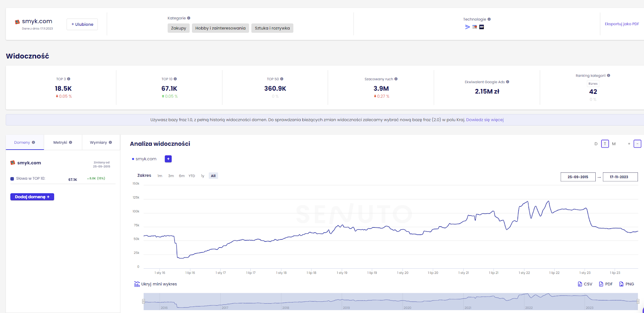Click the left mini chart range handle
644x313 pixels.
click(143, 301)
